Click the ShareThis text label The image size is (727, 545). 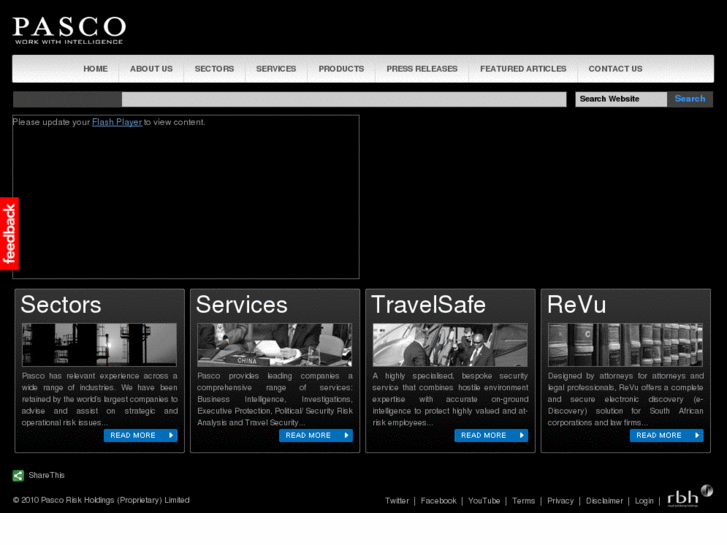46,475
